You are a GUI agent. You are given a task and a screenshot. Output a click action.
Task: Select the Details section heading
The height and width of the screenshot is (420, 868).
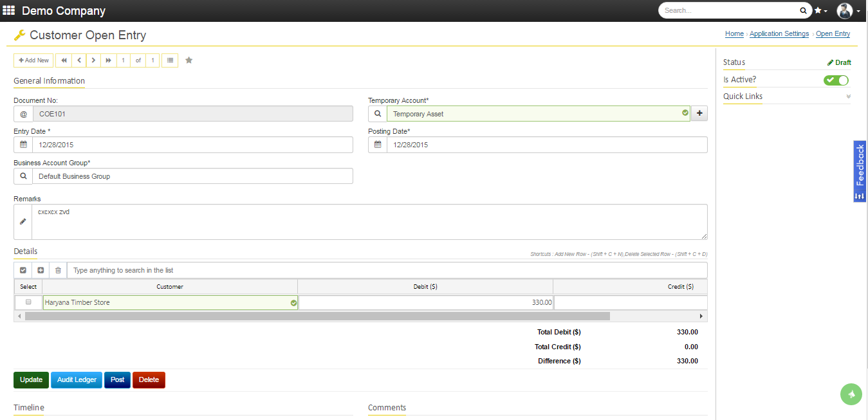[x=26, y=251]
